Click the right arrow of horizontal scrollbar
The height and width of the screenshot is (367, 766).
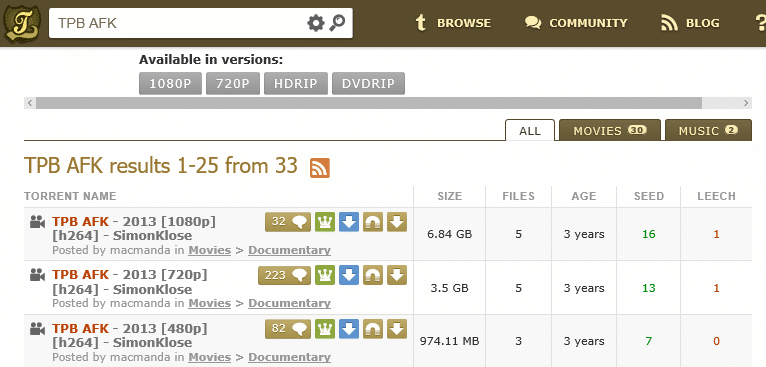tap(746, 103)
